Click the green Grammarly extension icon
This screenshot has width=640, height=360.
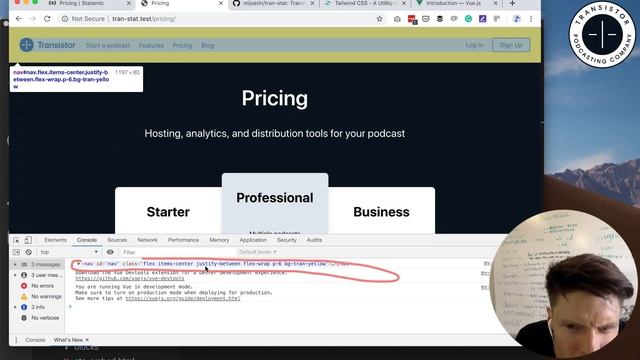point(468,19)
